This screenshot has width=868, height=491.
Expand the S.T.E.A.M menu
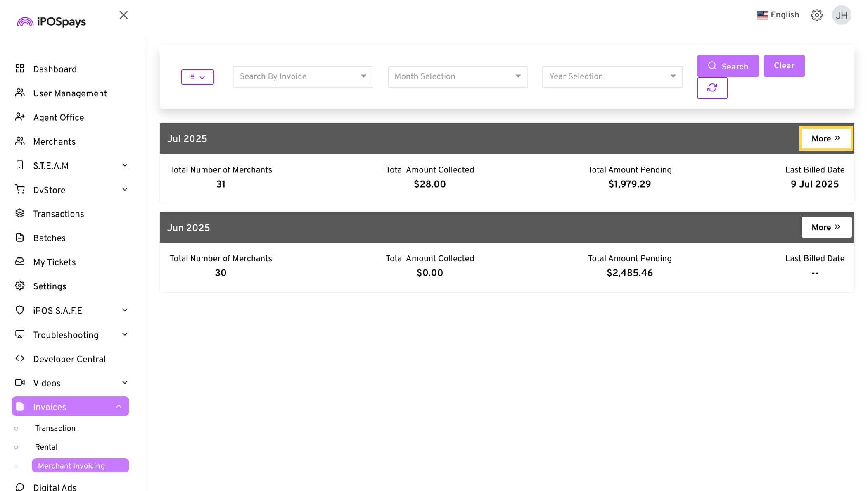click(x=70, y=166)
